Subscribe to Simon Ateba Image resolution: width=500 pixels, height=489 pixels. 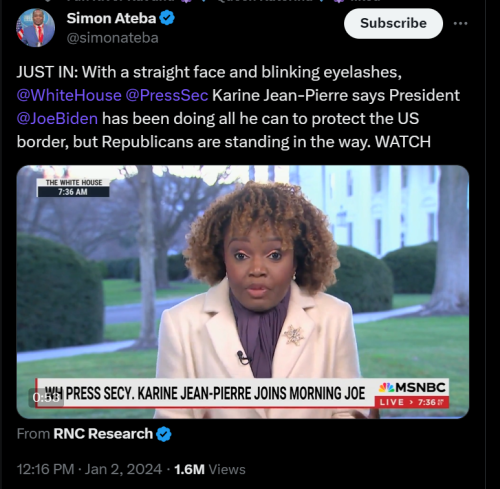click(x=393, y=23)
